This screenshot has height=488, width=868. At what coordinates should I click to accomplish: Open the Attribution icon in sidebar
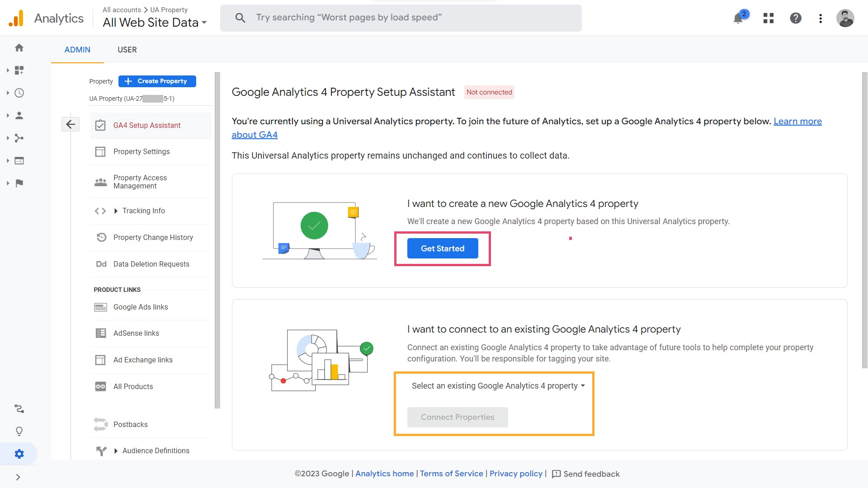19,408
